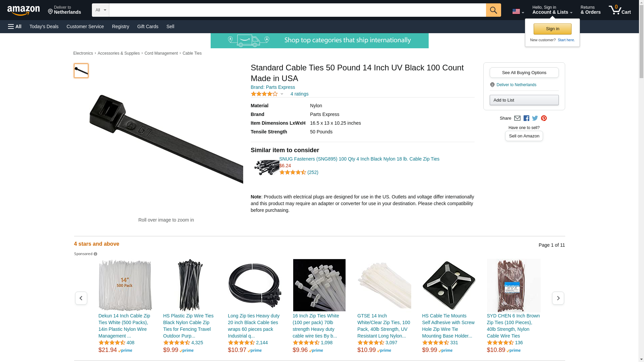Screen dimensions: 644x362
Task: Expand the country flag language selector
Action: click(518, 11)
